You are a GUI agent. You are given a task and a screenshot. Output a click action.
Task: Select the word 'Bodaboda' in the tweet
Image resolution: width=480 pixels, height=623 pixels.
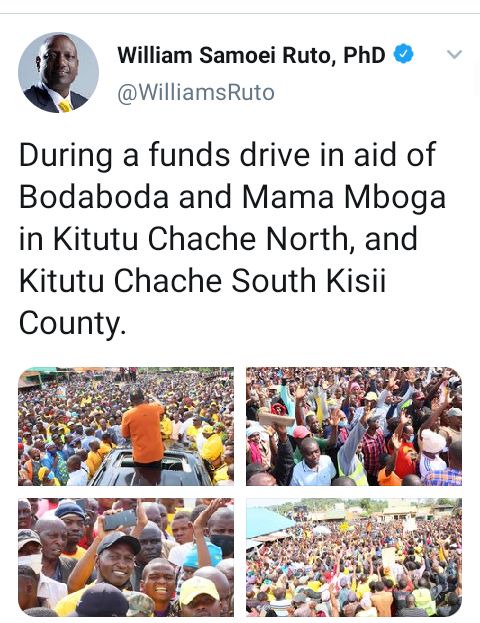click(x=94, y=197)
